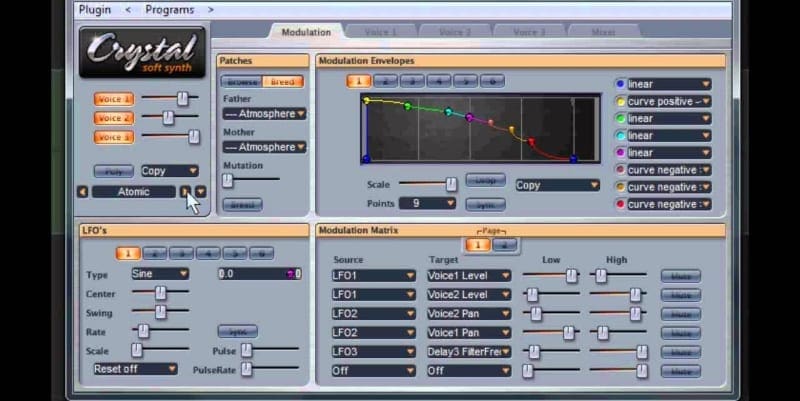The width and height of the screenshot is (800, 401).
Task: Open the Mother patch dropdown
Action: click(264, 147)
